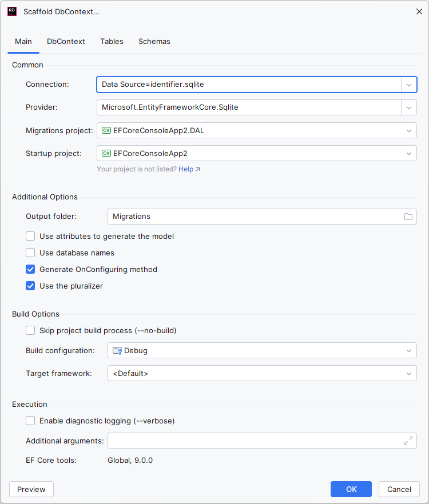Open the folder browser for Output folder
This screenshot has width=429, height=504.
(x=408, y=217)
